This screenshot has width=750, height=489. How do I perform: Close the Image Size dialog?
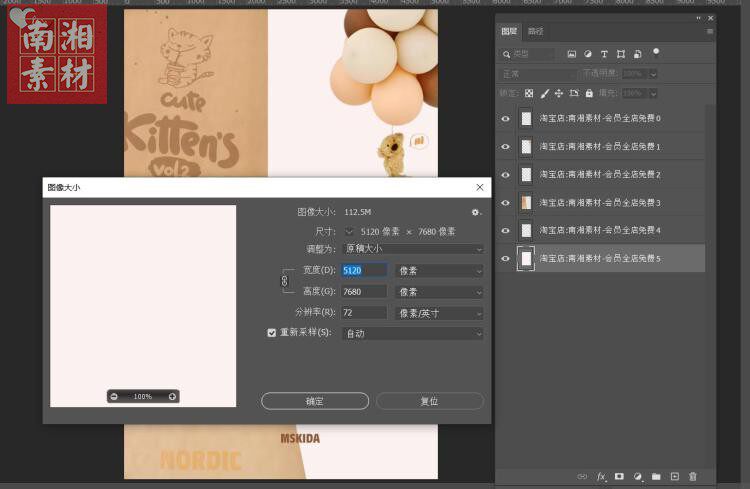click(480, 187)
